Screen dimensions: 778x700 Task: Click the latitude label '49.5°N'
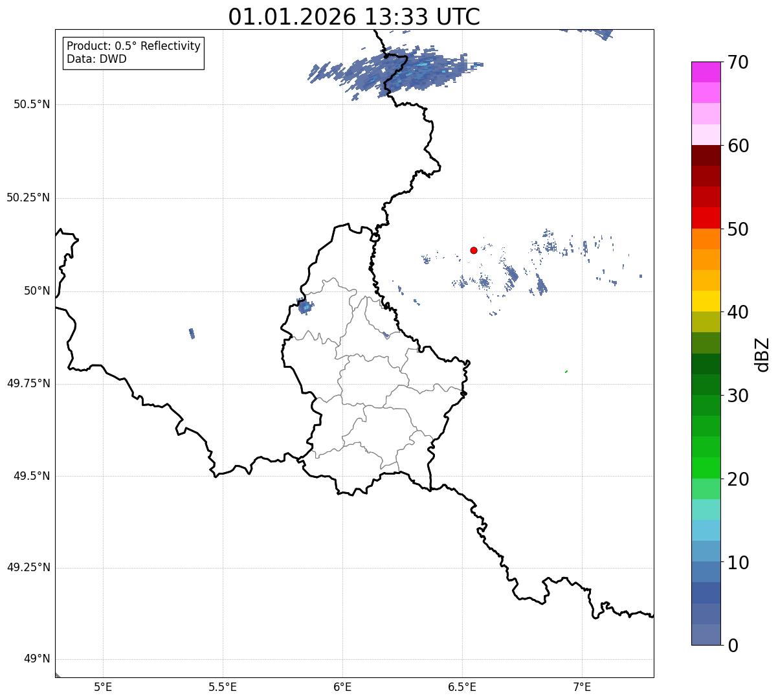pyautogui.click(x=32, y=476)
